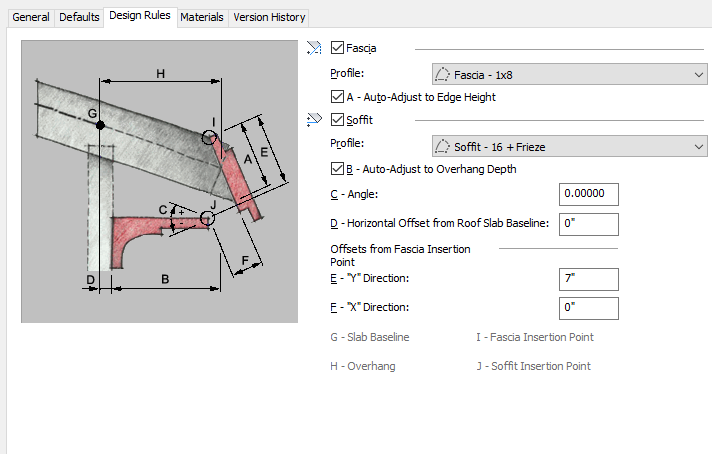Open the Version History tab
Screen dimensions: 712x454
269,17
